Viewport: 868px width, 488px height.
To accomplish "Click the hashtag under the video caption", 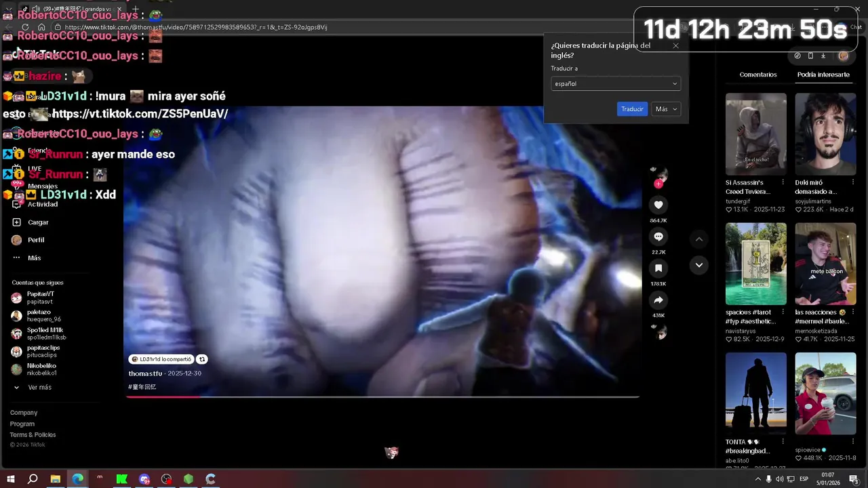I will tap(142, 387).
